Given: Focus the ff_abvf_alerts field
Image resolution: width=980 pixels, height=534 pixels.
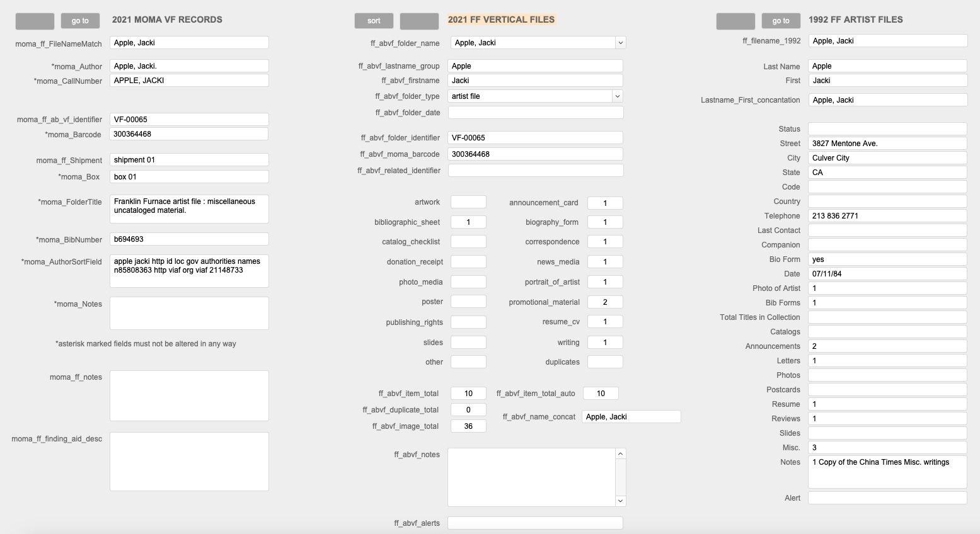Looking at the screenshot, I should coord(535,523).
